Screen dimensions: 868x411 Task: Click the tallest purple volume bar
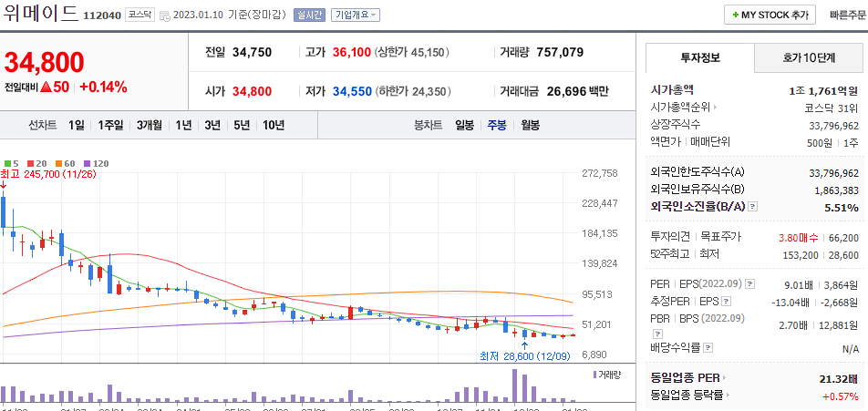pyautogui.click(x=515, y=385)
